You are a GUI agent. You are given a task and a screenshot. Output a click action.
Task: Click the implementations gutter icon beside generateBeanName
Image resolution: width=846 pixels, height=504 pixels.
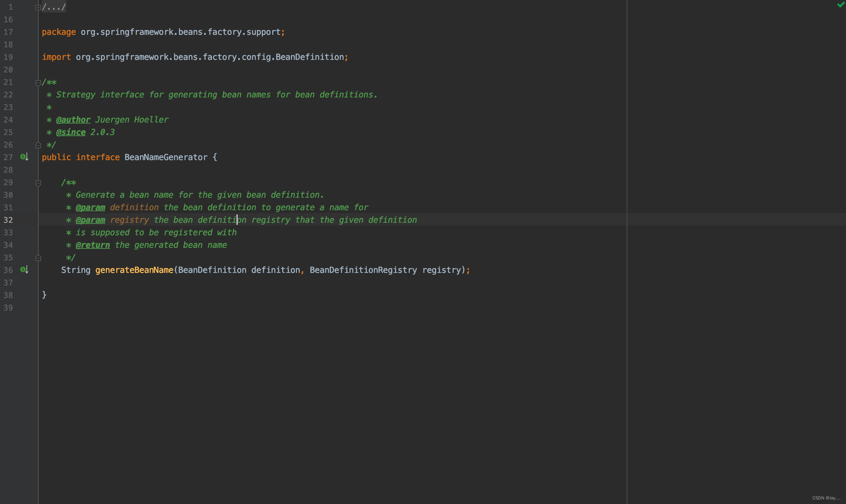point(24,270)
